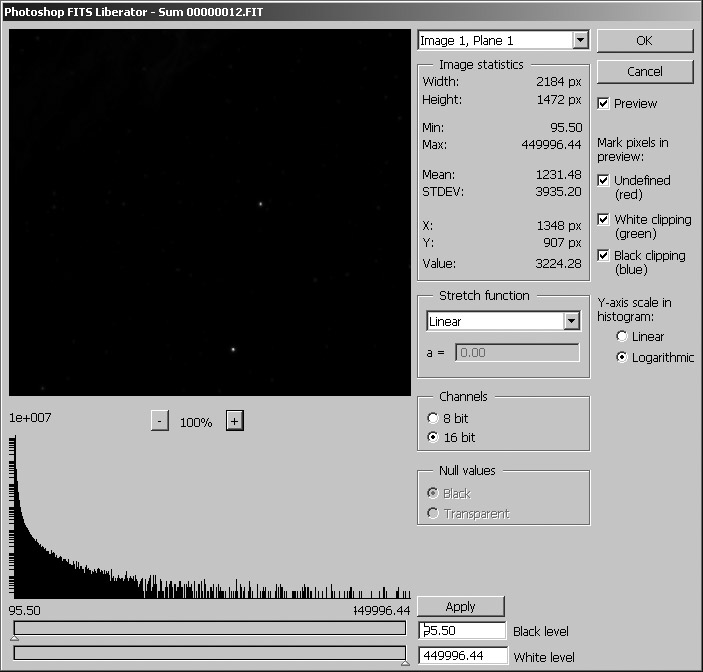Image resolution: width=703 pixels, height=672 pixels.
Task: Choose Logarithmic Y-axis histogram scale
Action: [x=622, y=357]
